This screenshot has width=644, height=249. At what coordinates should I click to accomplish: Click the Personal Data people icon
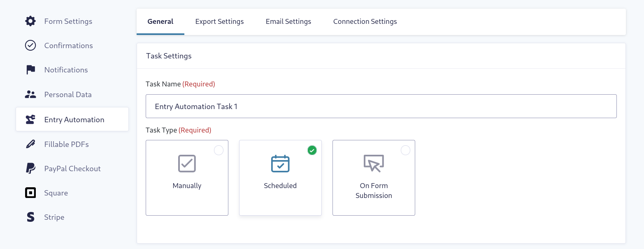pyautogui.click(x=30, y=94)
